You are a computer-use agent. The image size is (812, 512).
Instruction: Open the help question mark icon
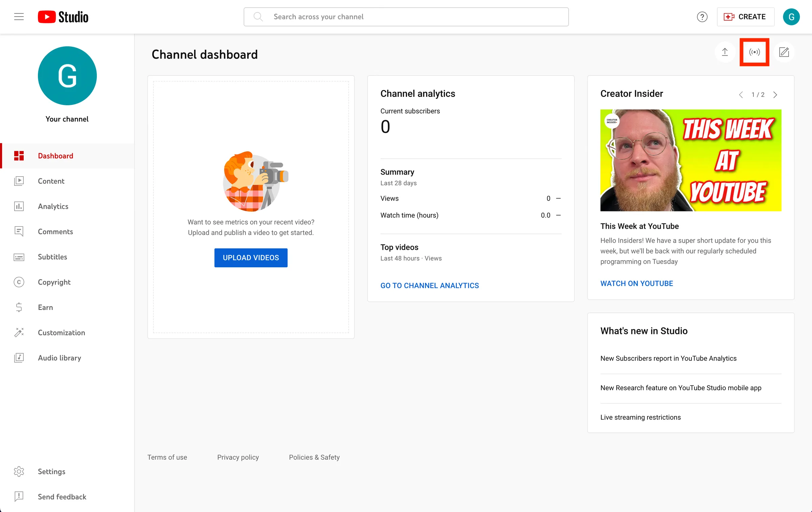click(x=702, y=17)
